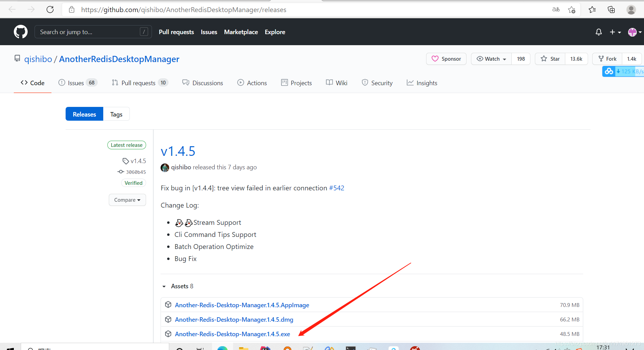644x350 pixels.
Task: Open owner qishibo in the repo title
Action: (x=38, y=59)
